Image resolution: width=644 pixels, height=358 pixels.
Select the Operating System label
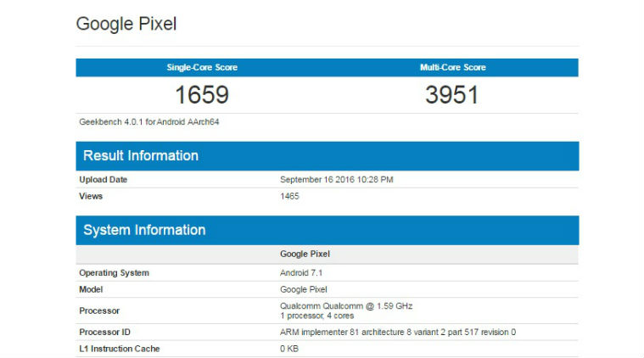[115, 272]
